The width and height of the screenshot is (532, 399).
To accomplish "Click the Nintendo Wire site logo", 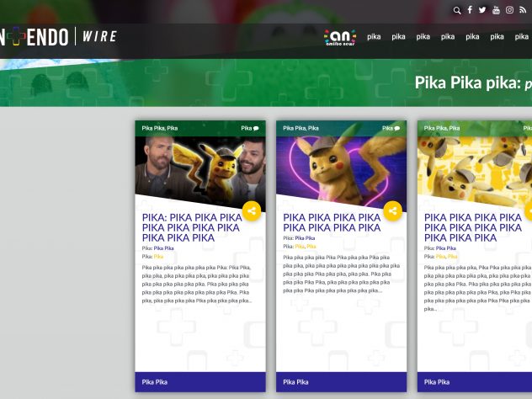I will [58, 36].
